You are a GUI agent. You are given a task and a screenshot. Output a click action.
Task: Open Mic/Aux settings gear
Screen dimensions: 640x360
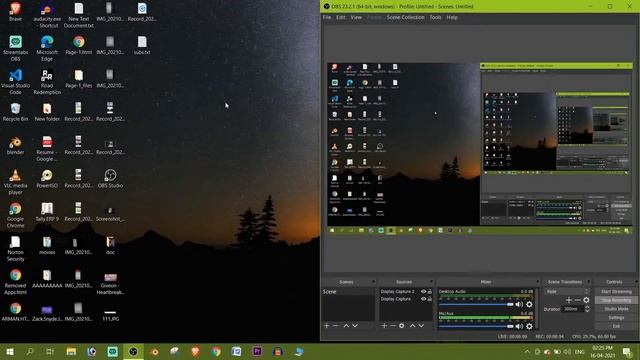tap(529, 326)
